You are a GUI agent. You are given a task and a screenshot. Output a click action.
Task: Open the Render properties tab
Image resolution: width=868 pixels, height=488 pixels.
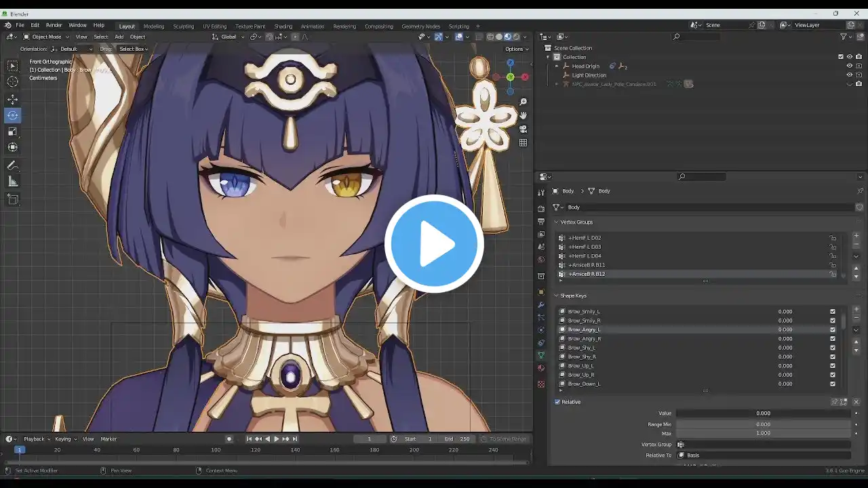[541, 209]
